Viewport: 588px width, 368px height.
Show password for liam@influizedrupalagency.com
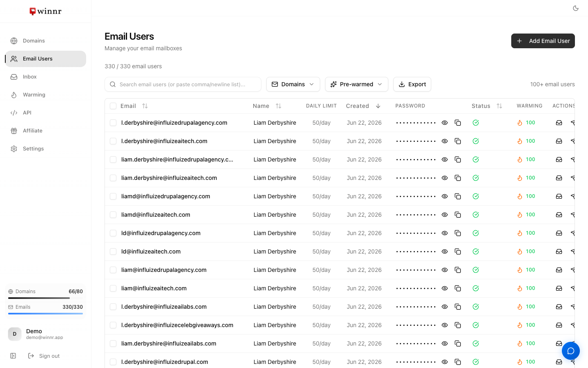click(445, 270)
